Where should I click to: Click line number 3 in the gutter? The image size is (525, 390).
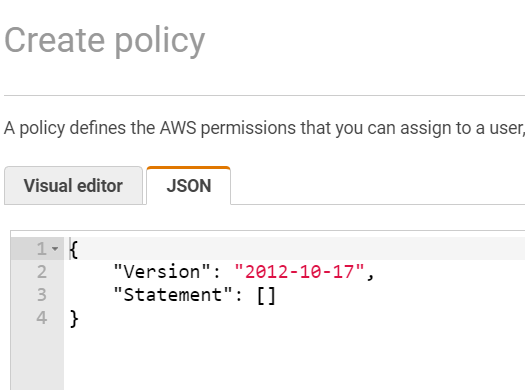tap(42, 295)
